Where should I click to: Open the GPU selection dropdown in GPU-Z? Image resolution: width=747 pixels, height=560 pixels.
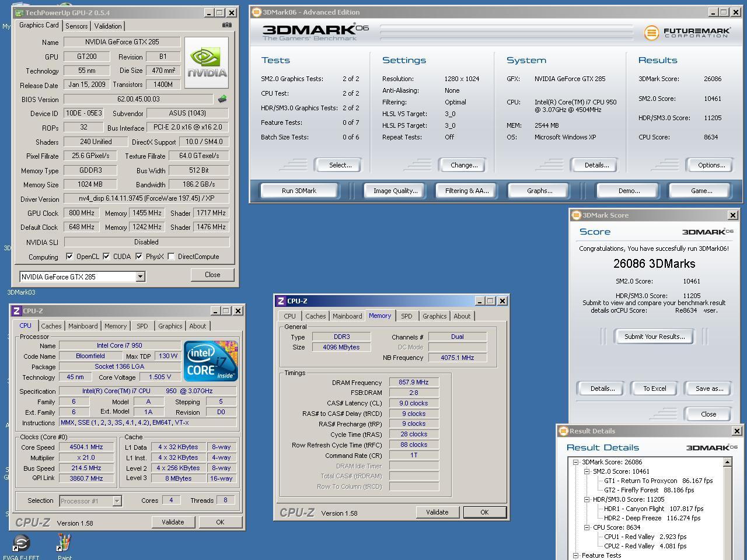tap(140, 277)
